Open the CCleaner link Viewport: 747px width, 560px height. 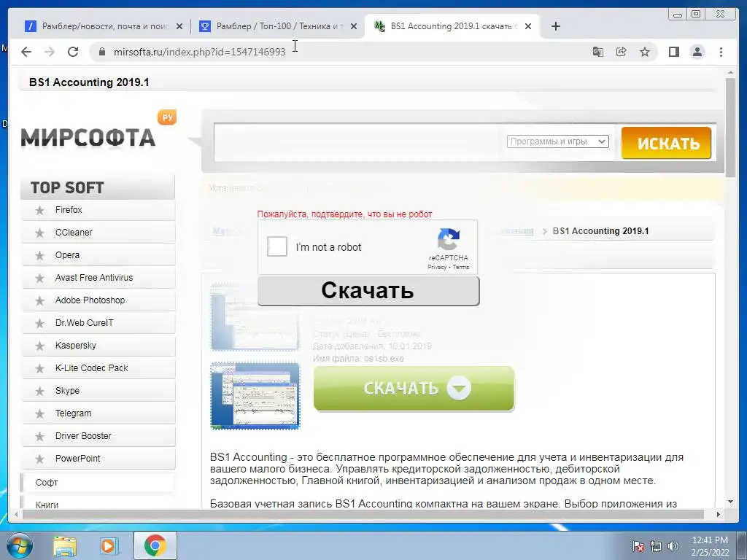[74, 233]
